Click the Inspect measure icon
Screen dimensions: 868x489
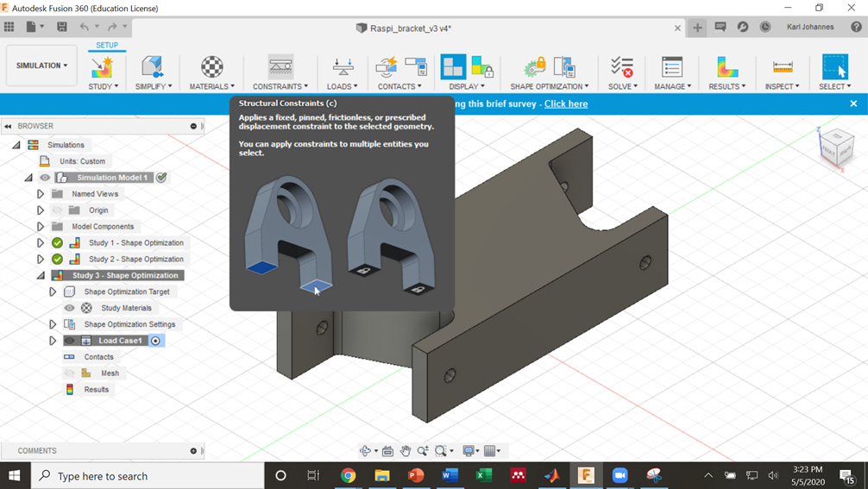[x=783, y=67]
